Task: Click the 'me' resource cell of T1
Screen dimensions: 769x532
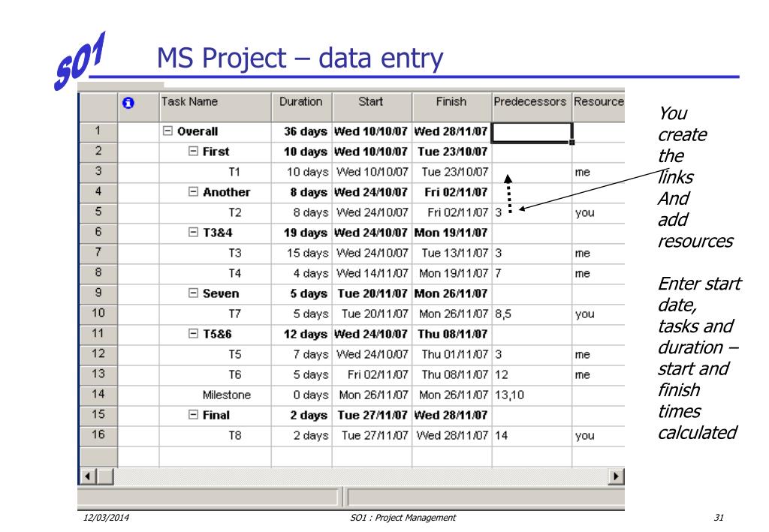Action: [x=599, y=172]
